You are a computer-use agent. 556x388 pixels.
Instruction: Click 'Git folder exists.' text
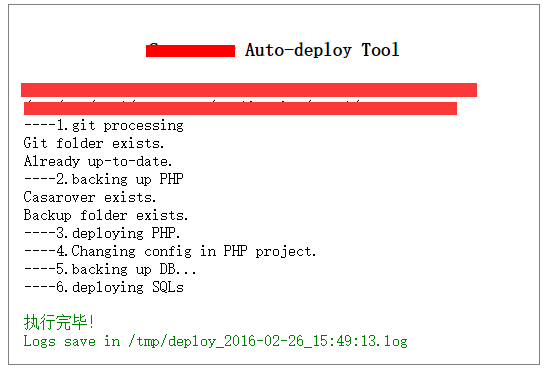(94, 143)
